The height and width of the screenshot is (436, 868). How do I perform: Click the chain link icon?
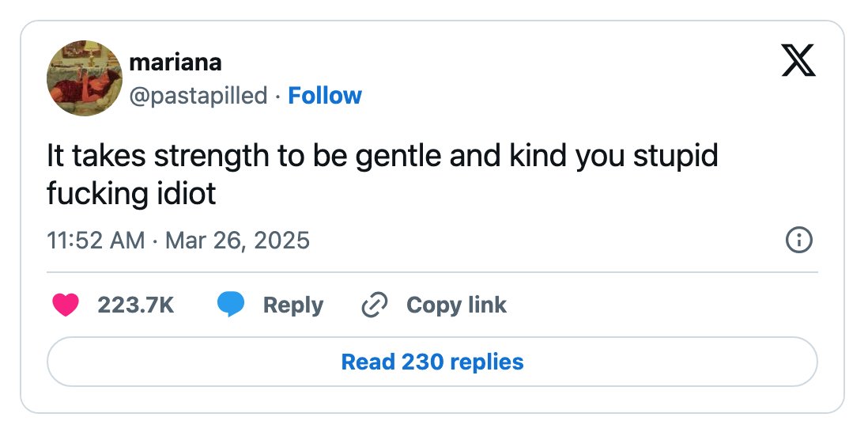coord(374,305)
